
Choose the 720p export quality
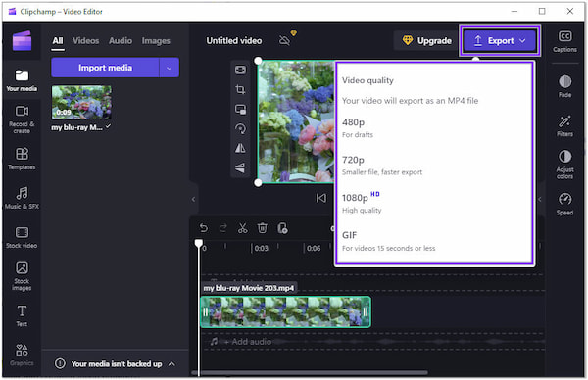(x=434, y=166)
